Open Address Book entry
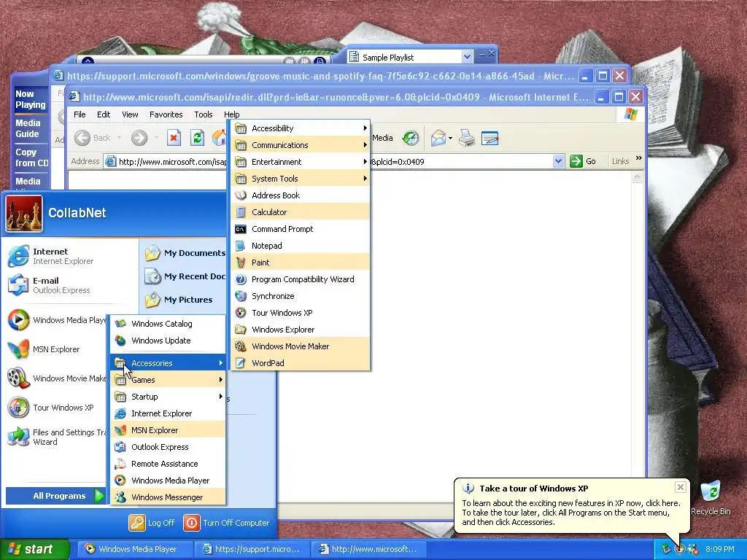 [300, 195]
